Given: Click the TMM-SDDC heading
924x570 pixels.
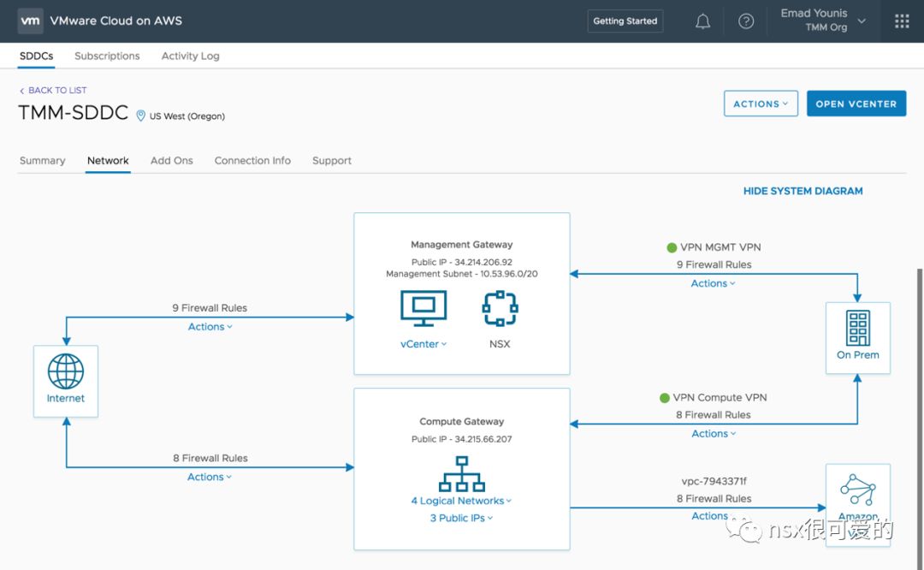Looking at the screenshot, I should [73, 113].
